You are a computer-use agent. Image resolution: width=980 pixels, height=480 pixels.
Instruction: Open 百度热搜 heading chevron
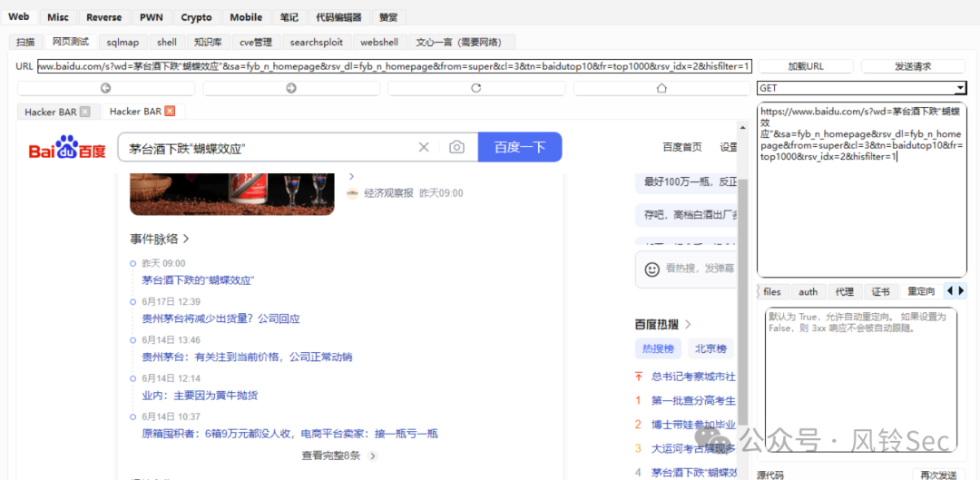tap(688, 324)
